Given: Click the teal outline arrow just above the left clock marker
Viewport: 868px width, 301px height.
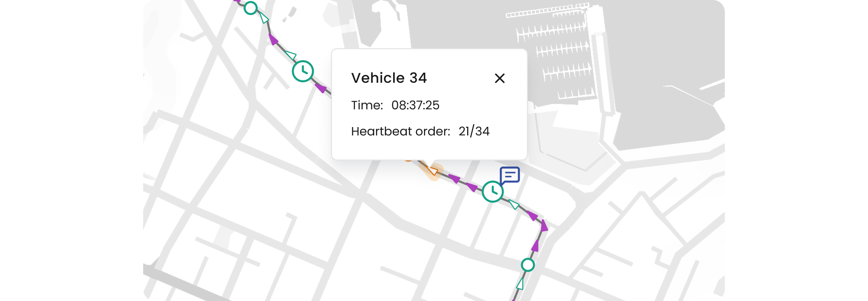Looking at the screenshot, I should [290, 55].
